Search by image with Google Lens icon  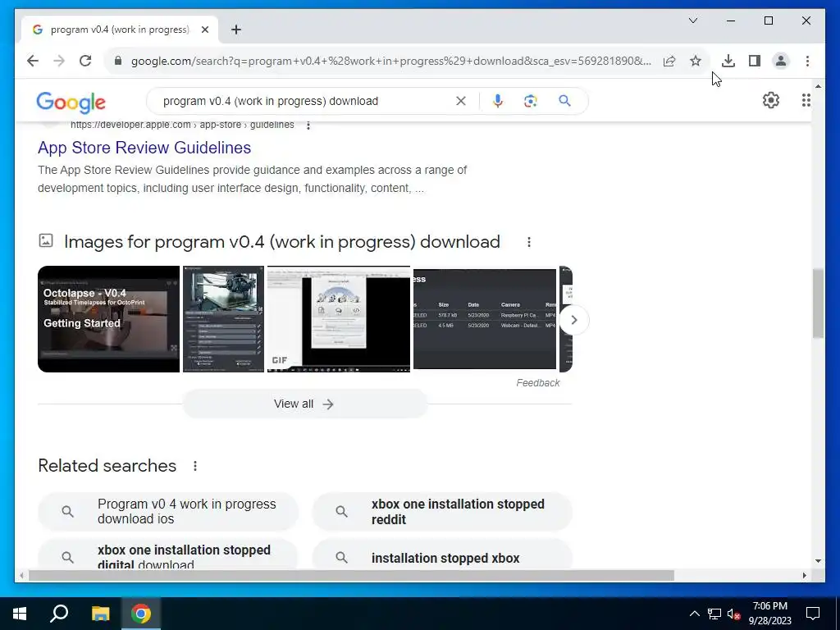[x=531, y=101]
